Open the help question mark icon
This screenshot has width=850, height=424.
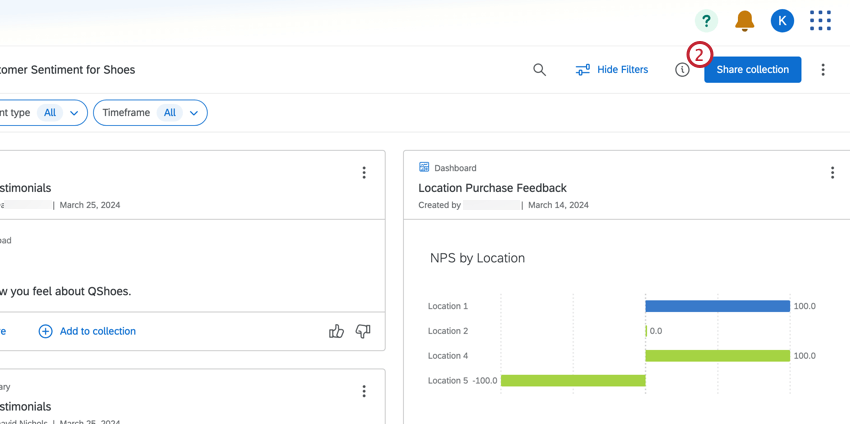[706, 21]
